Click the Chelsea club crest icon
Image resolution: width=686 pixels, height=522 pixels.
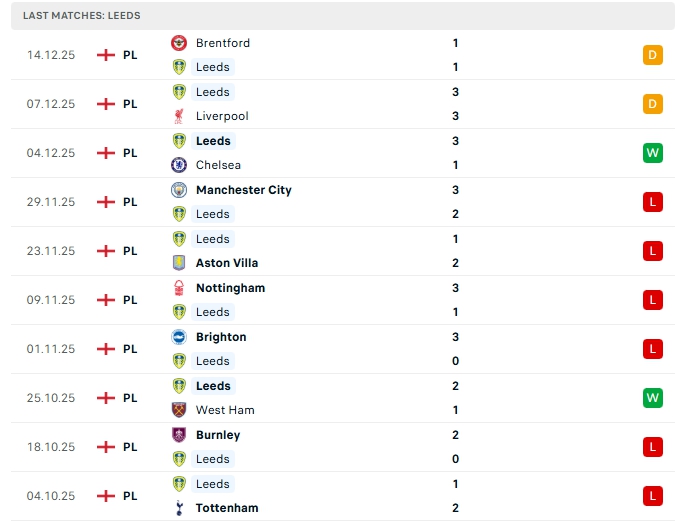(x=179, y=165)
